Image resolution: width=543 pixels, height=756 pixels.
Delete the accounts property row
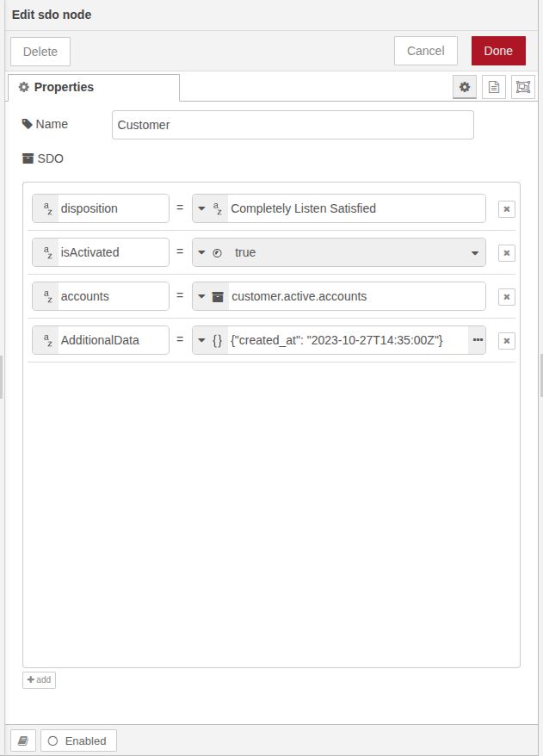point(507,296)
